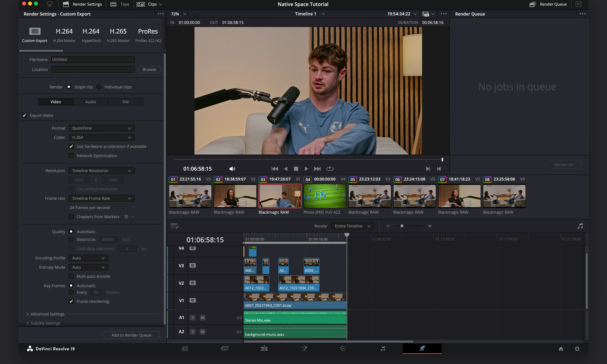This screenshot has width=607, height=364.
Task: Click the viewer mute speaker icon
Action: coord(232,169)
